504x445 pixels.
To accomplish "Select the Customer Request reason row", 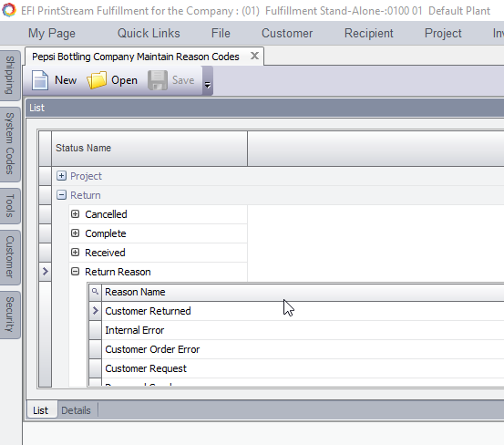I will tap(303, 368).
